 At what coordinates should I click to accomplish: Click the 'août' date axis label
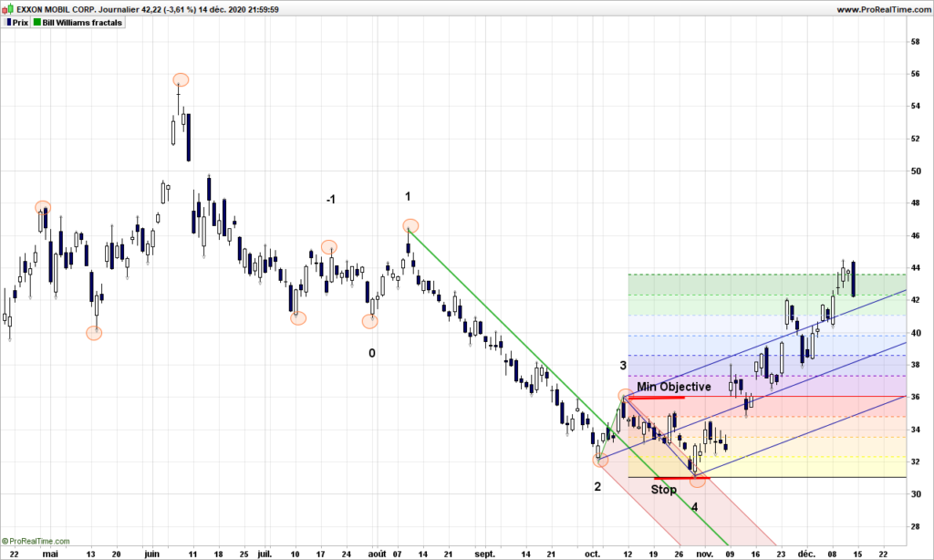(x=377, y=554)
